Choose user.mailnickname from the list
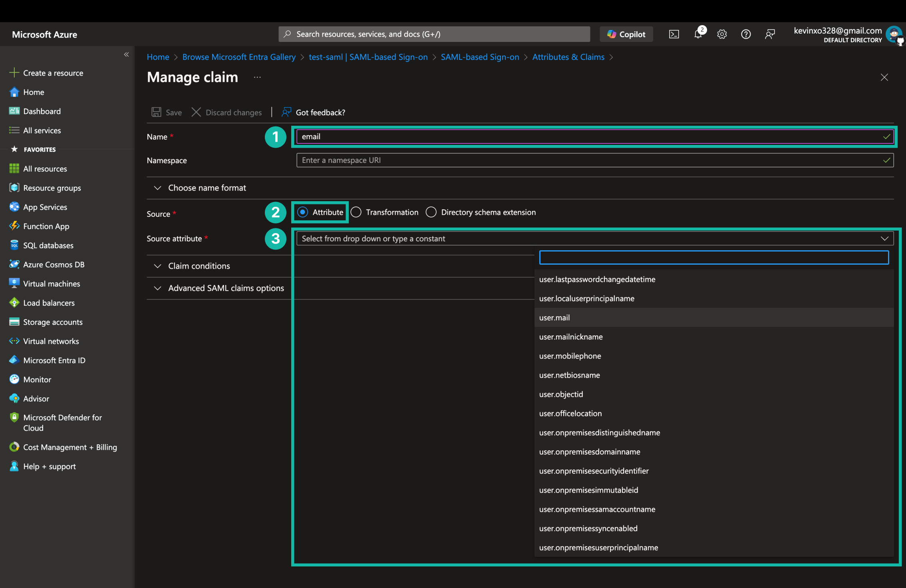This screenshot has height=588, width=906. [x=714, y=337]
